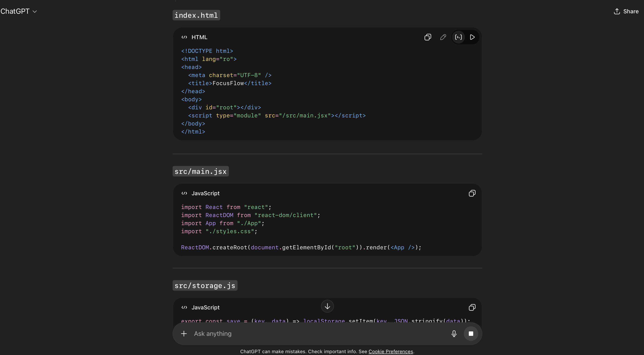Viewport: 644px width, 355px height.
Task: Select the src/storage.js filename chip
Action: click(204, 285)
